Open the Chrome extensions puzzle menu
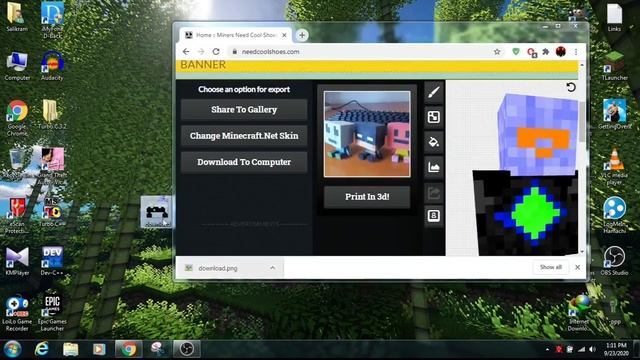 click(546, 52)
